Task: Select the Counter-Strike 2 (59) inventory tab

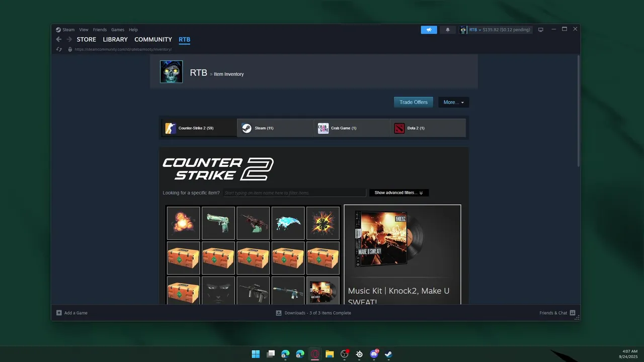Action: coord(199,128)
